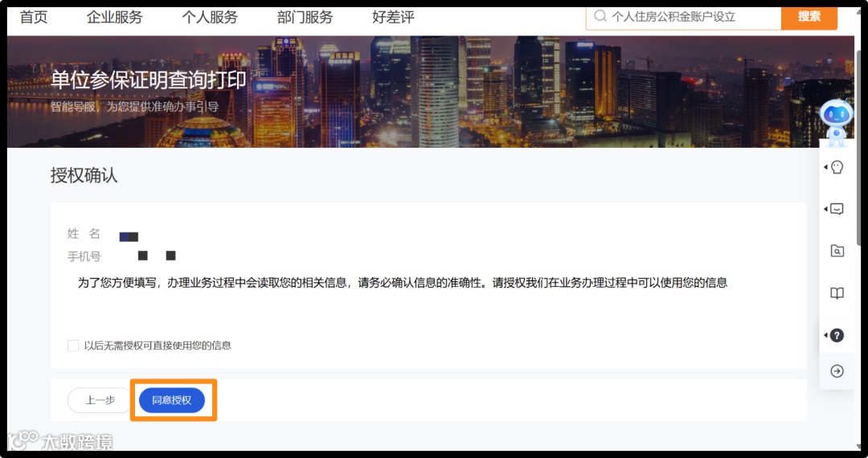
Task: Click the page vertical scrollbar
Action: 858,148
